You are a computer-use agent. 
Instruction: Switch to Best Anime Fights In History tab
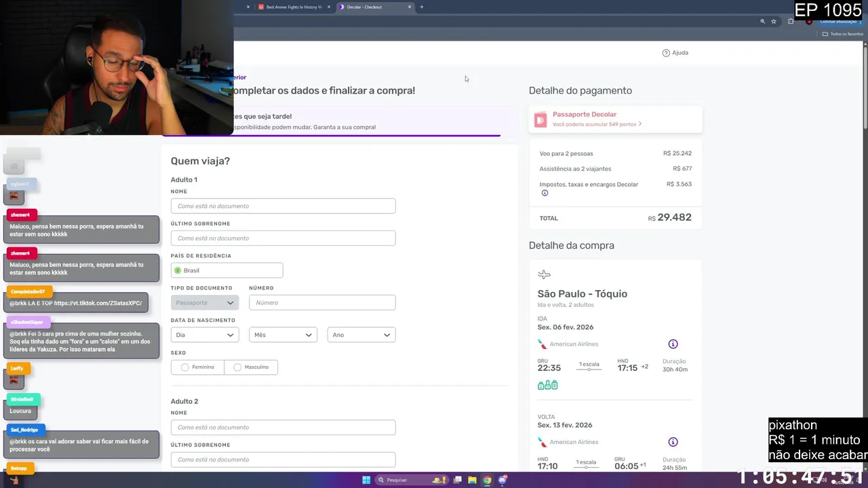tap(294, 7)
